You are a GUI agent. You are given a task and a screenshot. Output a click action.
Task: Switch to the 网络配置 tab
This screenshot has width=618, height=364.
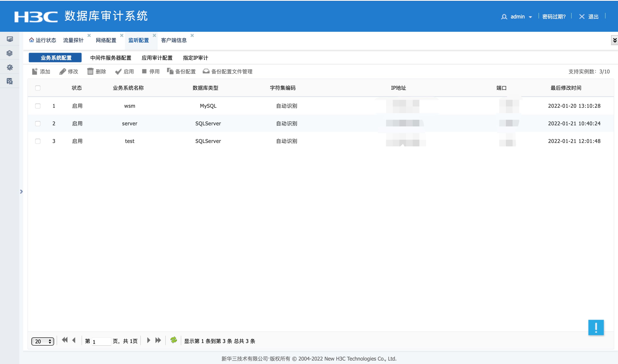[106, 40]
